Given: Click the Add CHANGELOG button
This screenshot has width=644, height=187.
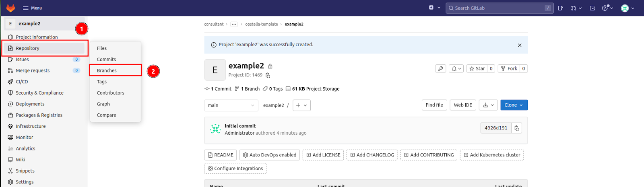Looking at the screenshot, I should 372,155.
